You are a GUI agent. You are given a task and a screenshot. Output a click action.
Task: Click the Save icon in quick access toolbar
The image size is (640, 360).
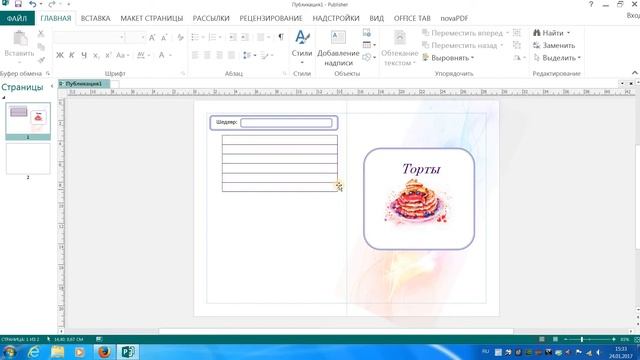coord(18,4)
